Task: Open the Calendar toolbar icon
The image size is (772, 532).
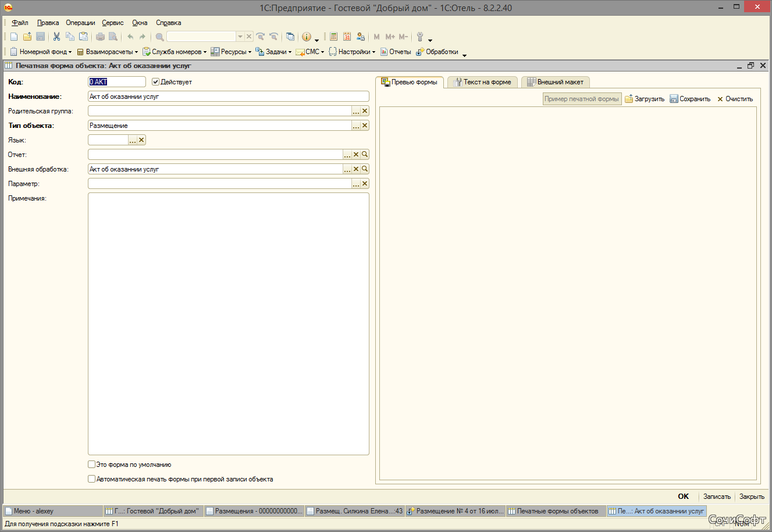Action: click(347, 37)
